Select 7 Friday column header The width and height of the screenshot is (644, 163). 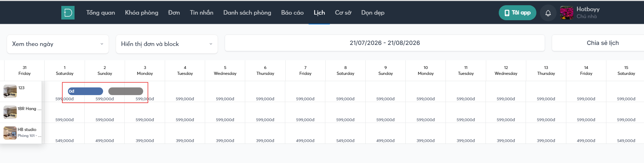coord(305,70)
